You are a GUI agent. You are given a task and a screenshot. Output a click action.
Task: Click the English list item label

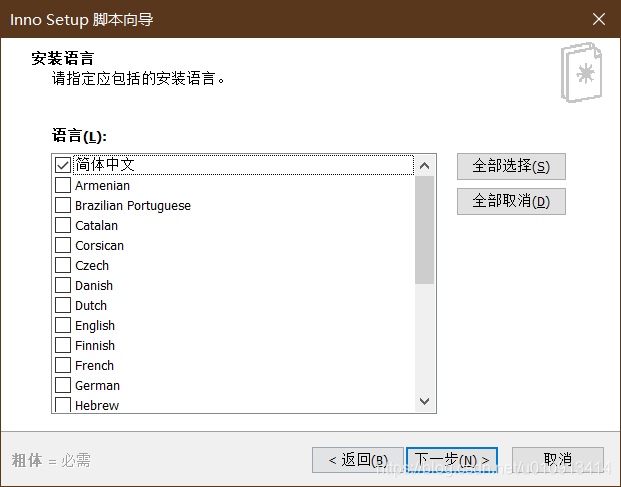95,326
